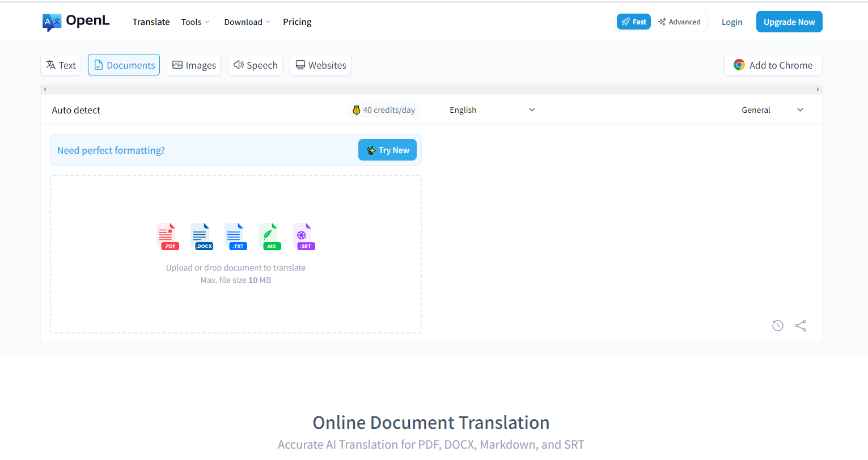Open the Download menu
Screen dimensions: 868x460
(x=247, y=22)
